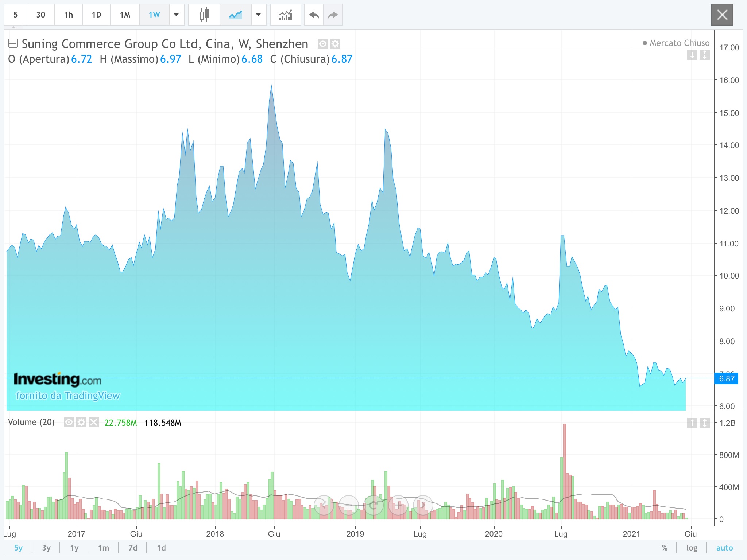Screen dimensions: 747x560
Task: Expand the time interval dropdown arrow
Action: [x=176, y=15]
